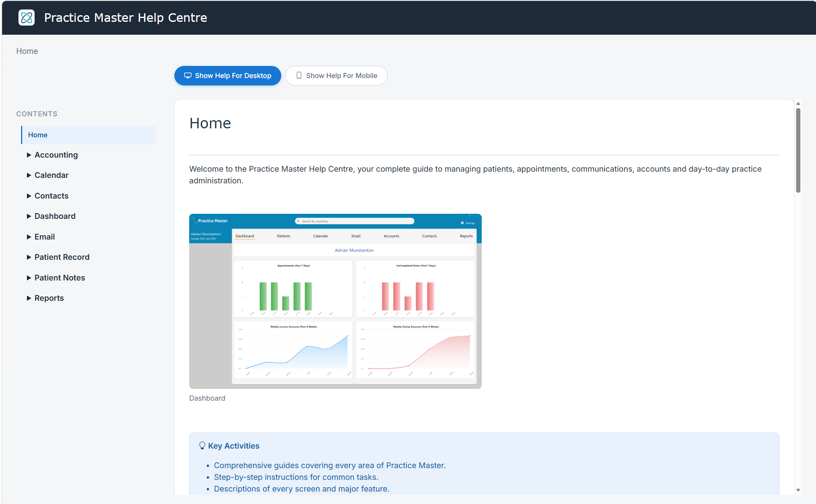Expand the Calendar section in contents

pos(29,175)
